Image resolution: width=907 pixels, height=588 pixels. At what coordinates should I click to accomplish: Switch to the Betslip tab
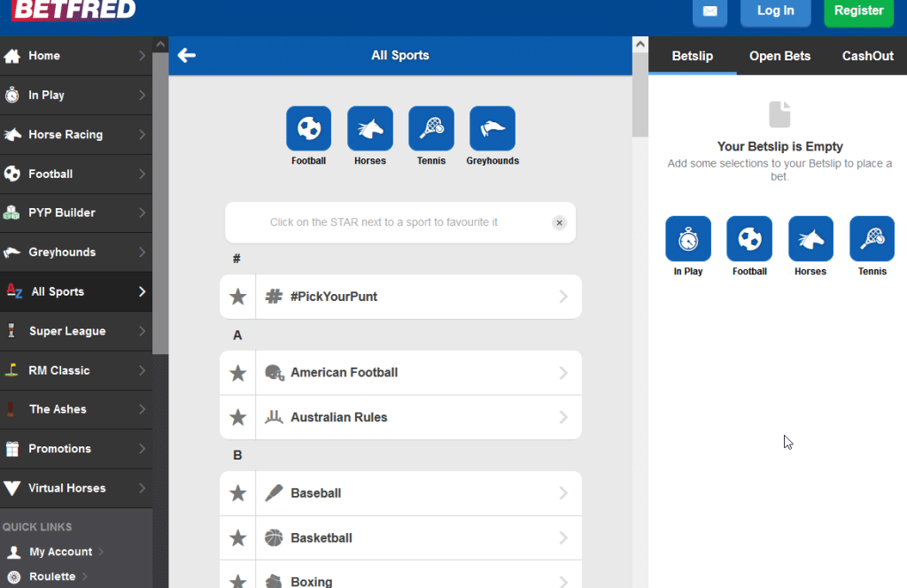[x=692, y=56]
